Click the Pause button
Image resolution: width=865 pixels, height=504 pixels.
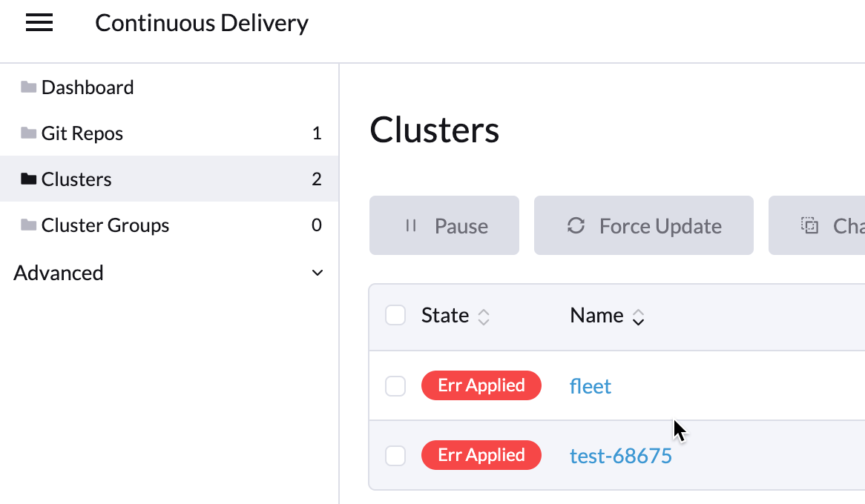tap(444, 225)
